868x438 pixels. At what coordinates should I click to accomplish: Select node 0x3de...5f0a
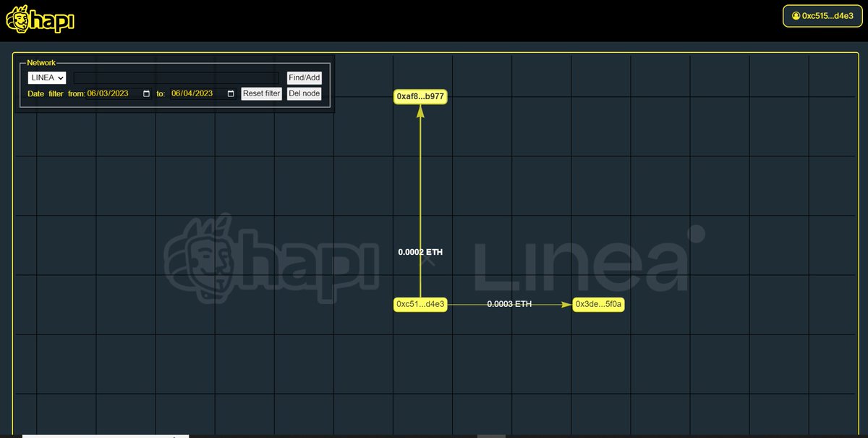[599, 305]
